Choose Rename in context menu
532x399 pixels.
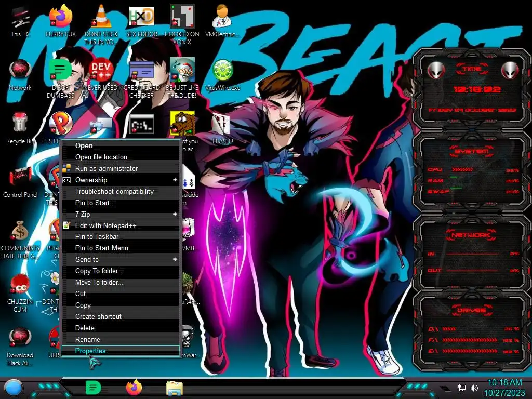pyautogui.click(x=121, y=339)
